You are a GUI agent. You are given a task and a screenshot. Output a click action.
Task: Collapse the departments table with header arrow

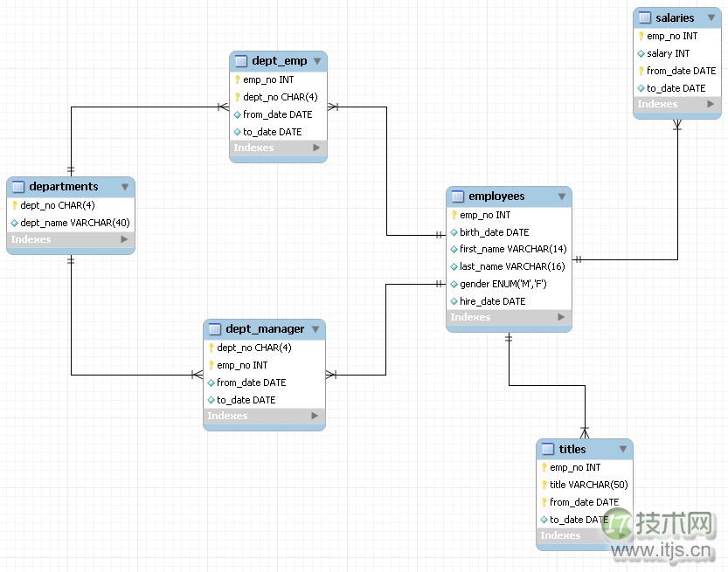(x=125, y=187)
